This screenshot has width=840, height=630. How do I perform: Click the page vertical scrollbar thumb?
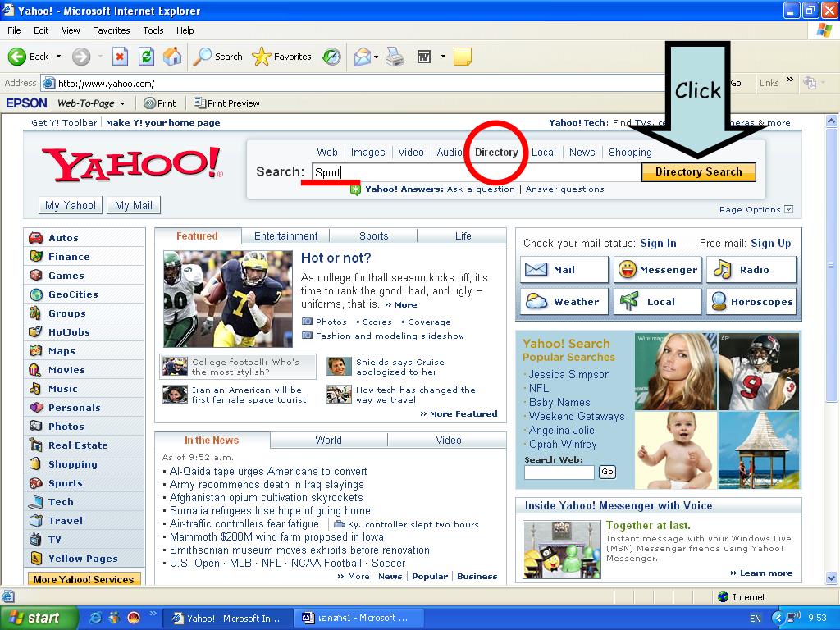[831, 265]
